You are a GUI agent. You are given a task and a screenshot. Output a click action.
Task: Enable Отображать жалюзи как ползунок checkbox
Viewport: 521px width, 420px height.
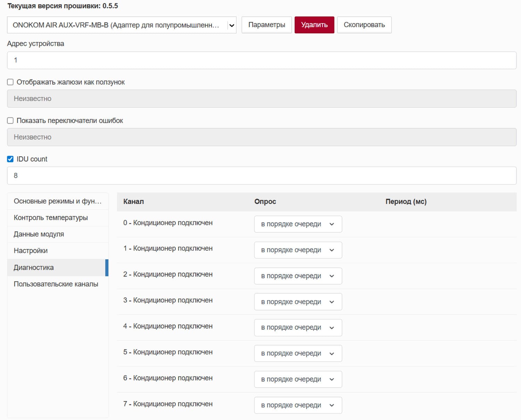click(10, 82)
